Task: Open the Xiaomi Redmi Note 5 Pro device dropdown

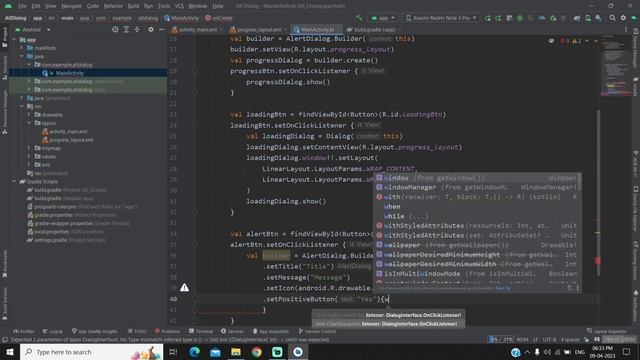Action: [x=441, y=18]
